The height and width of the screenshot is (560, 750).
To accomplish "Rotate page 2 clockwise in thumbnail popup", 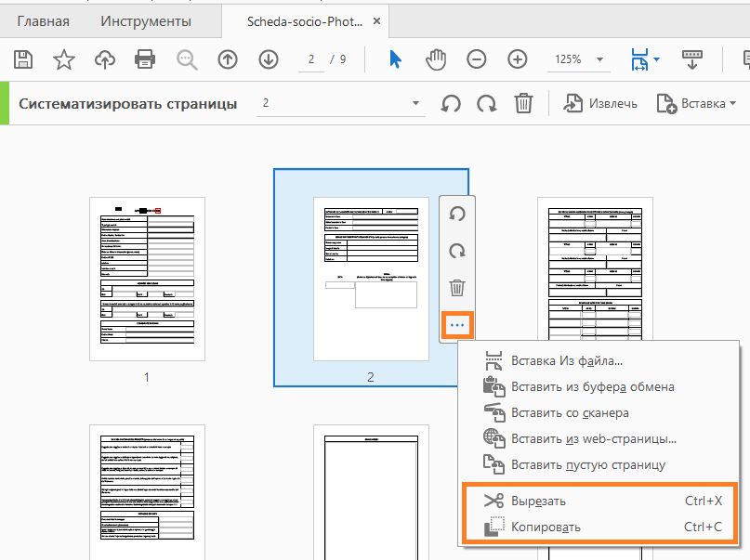I will click(x=457, y=251).
